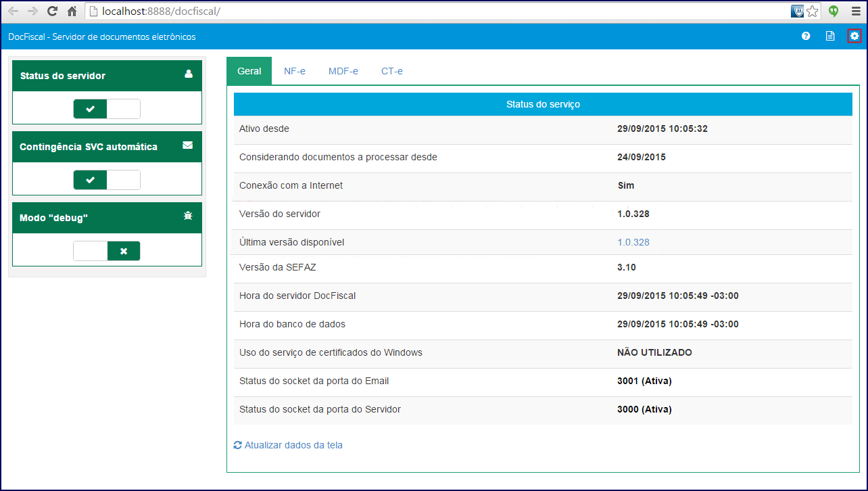Click the Considerando documentos a processar desde label
Viewport: 868px width, 491px height.
point(339,157)
